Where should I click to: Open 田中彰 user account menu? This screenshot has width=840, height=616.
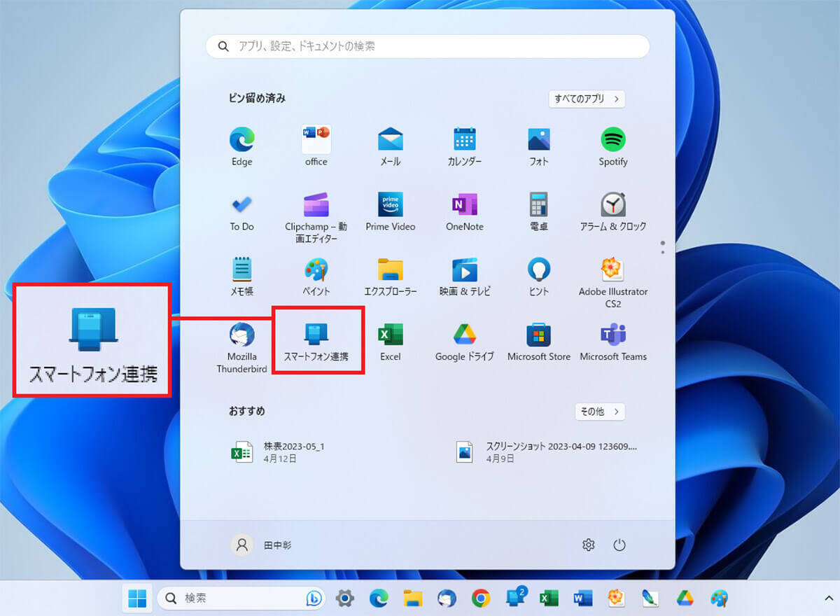pos(261,545)
